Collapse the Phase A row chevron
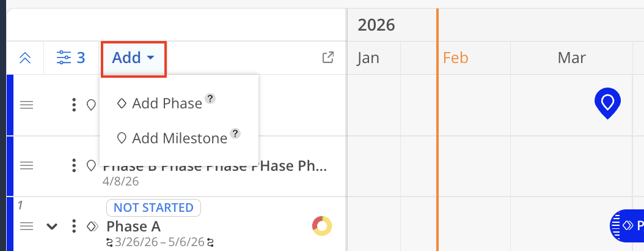Screen dimensions: 644x251 coord(53,227)
